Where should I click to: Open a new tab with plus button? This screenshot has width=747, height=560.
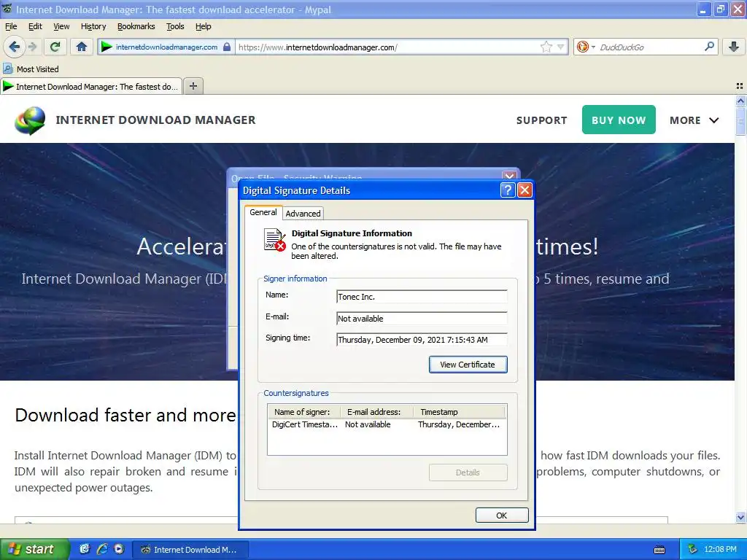point(193,86)
